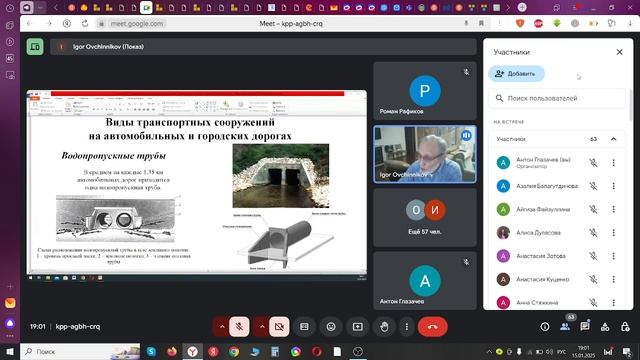Open Windows Start menu
The height and width of the screenshot is (360, 640).
coord(10,351)
